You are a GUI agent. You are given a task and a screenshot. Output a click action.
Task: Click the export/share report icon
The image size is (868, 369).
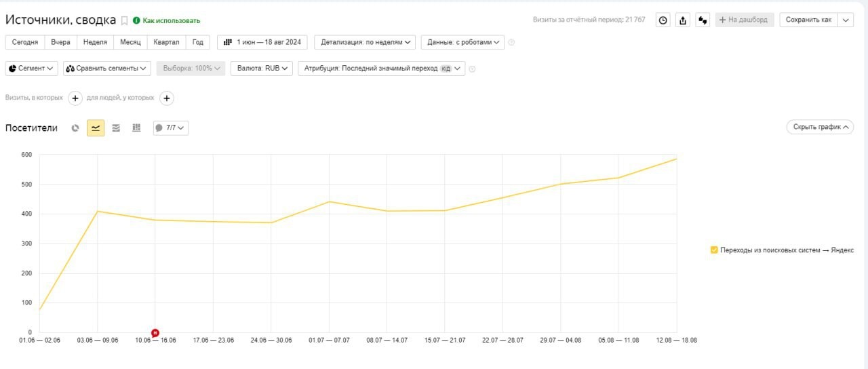[x=683, y=20]
